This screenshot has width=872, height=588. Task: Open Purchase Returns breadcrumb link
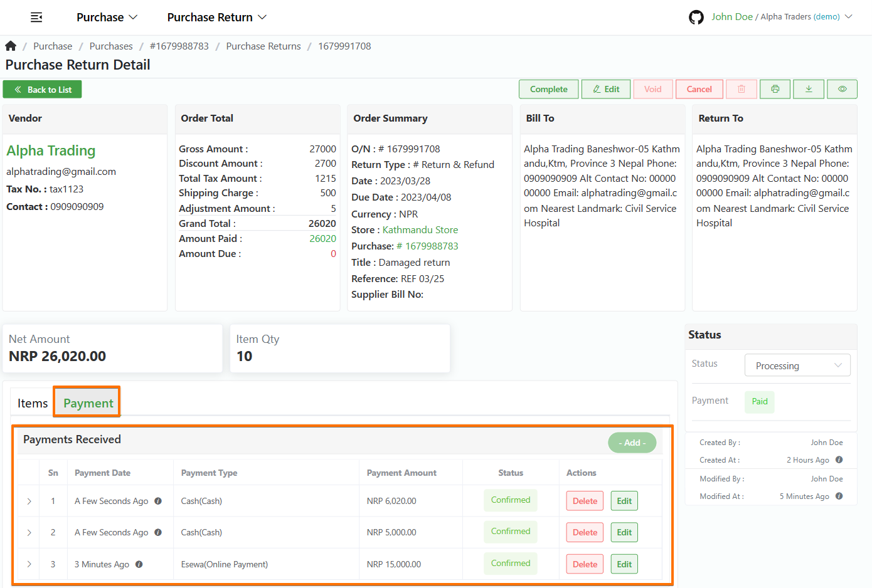click(x=263, y=46)
